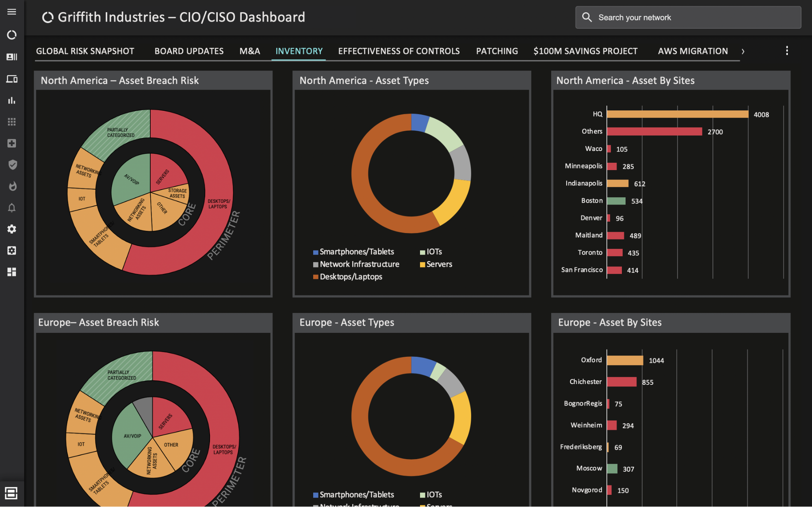Click the Smartphones/Tablets legend swatch in North America
The height and width of the screenshot is (507, 812).
[316, 252]
